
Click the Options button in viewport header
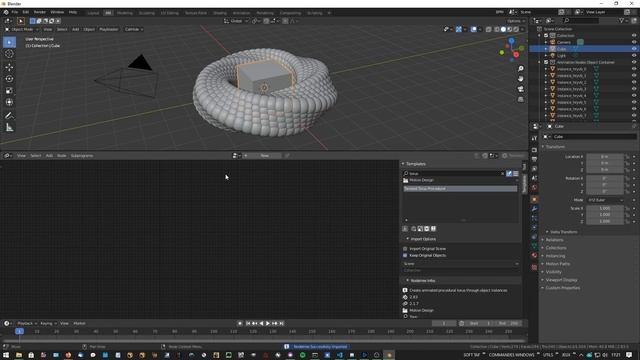click(516, 21)
